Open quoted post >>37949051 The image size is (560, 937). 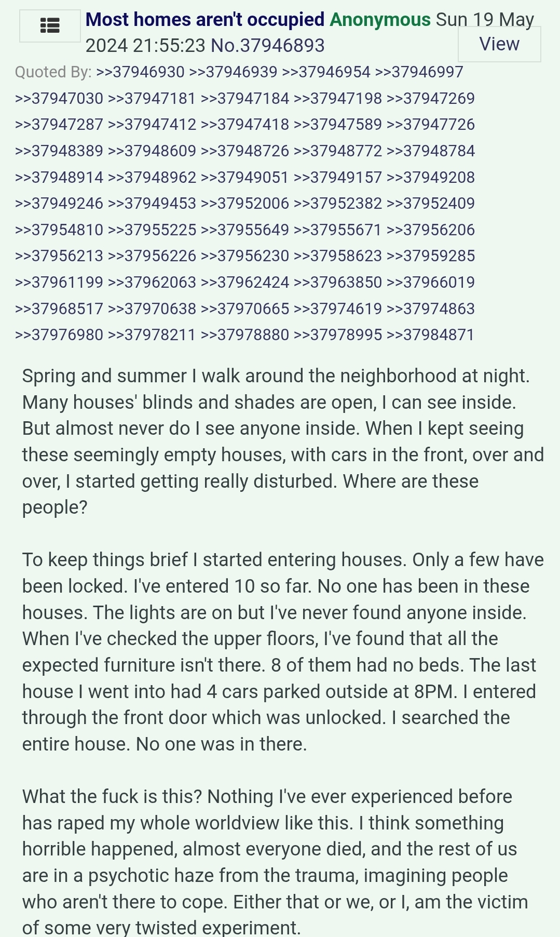pos(244,177)
